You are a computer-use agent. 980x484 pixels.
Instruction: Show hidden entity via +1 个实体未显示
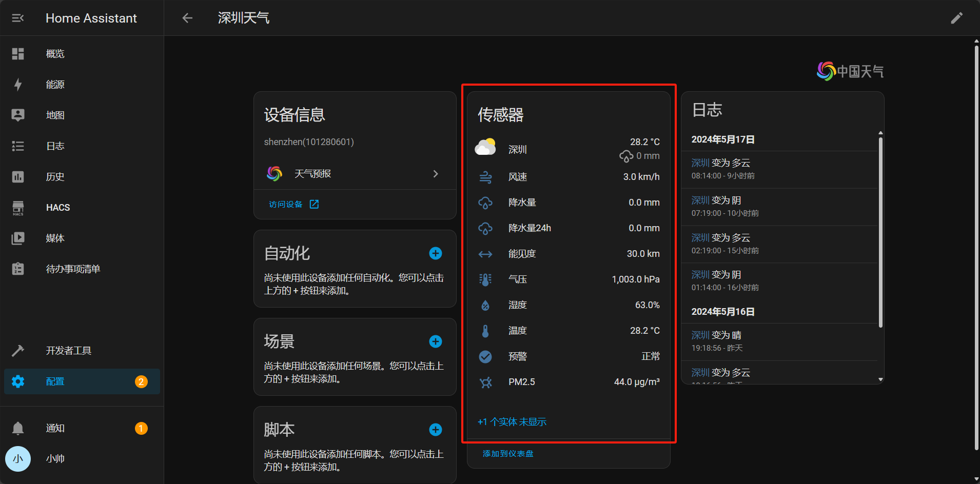pyautogui.click(x=512, y=422)
